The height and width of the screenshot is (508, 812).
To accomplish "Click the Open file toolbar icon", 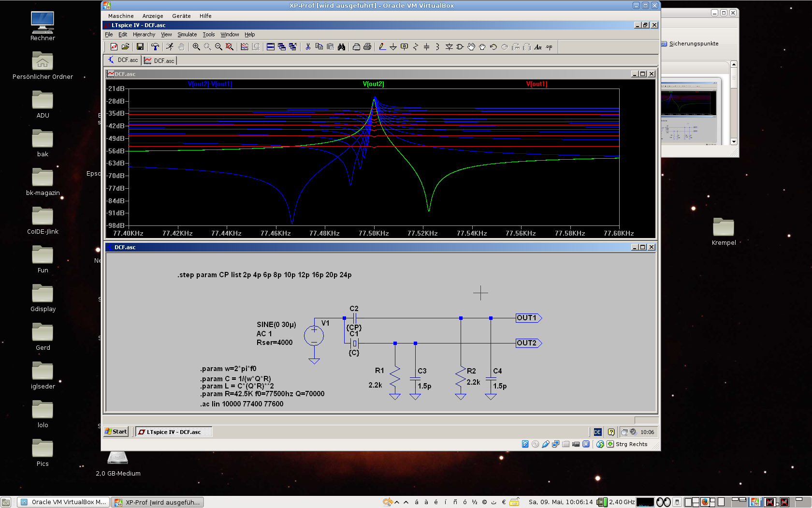I will (x=125, y=47).
